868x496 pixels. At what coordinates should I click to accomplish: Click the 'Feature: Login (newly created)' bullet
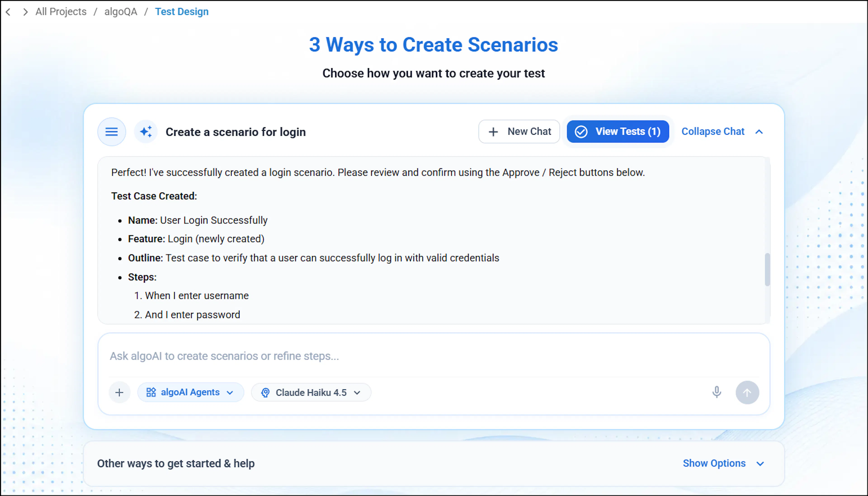196,239
